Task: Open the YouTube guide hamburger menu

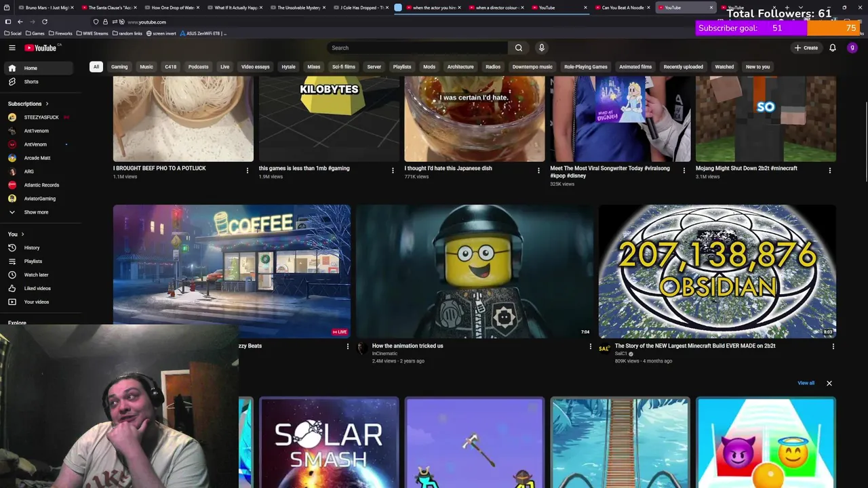Action: click(12, 47)
